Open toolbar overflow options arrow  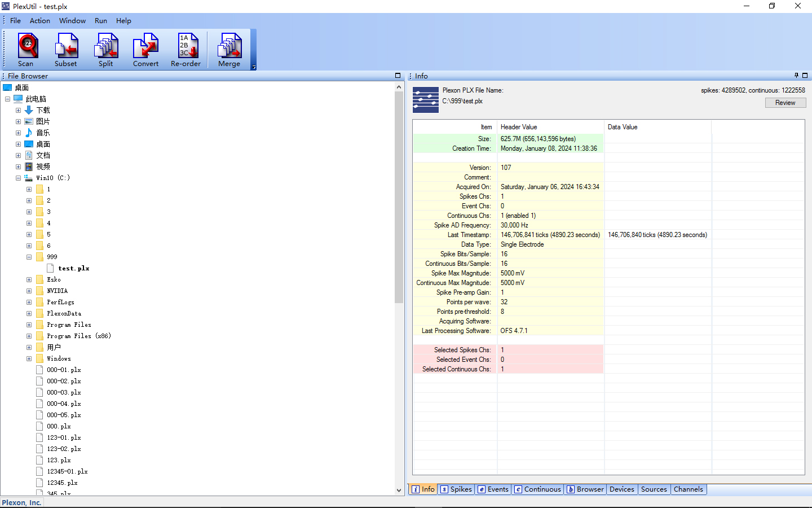pos(254,67)
